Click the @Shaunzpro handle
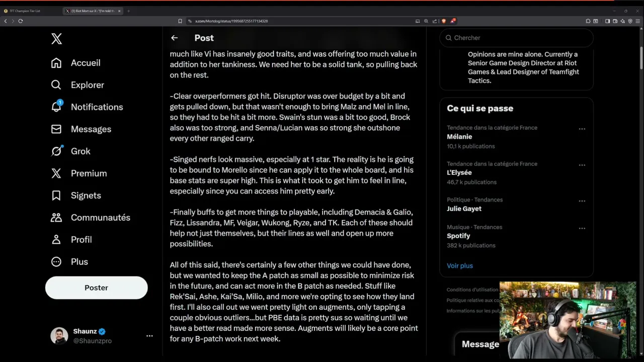This screenshot has height=362, width=644. point(93,341)
